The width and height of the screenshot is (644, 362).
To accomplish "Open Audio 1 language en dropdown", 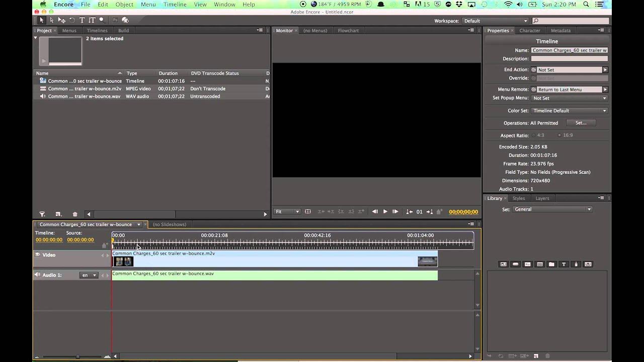I will [89, 275].
